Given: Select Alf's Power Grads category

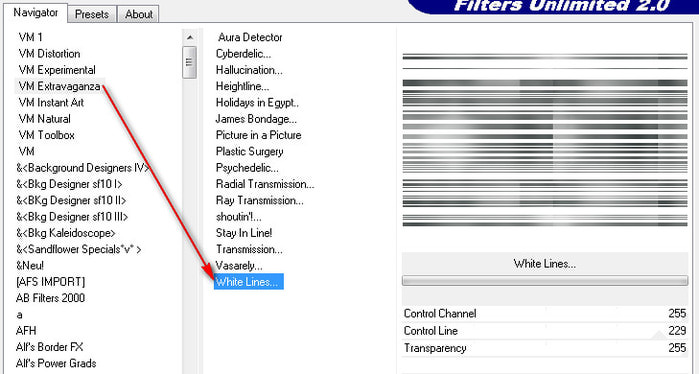Looking at the screenshot, I should [56, 363].
